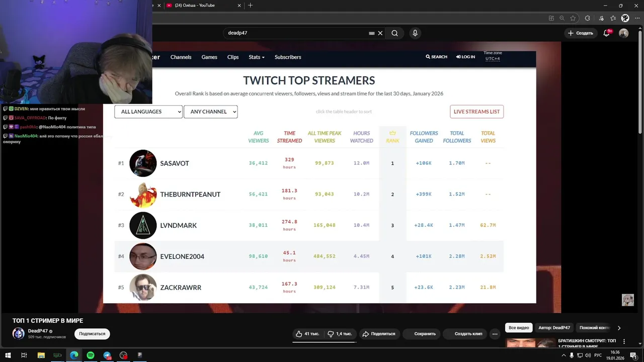The height and width of the screenshot is (362, 644).
Task: Sort by HOURS WATCHED column header
Action: point(362,137)
